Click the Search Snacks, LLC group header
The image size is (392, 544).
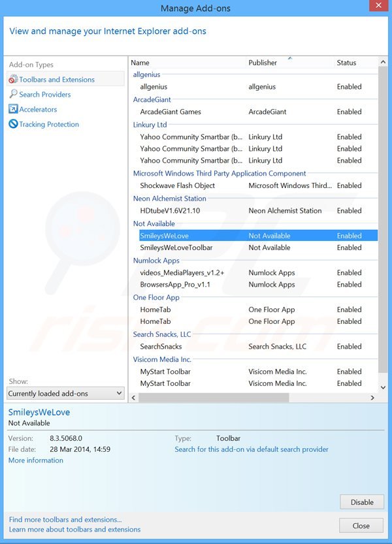pyautogui.click(x=162, y=334)
